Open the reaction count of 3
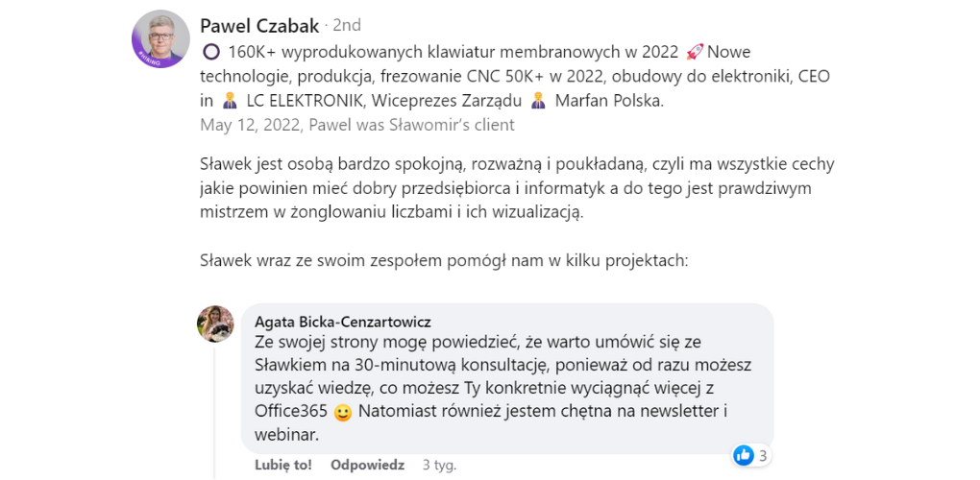The height and width of the screenshot is (480, 980). coord(762,455)
